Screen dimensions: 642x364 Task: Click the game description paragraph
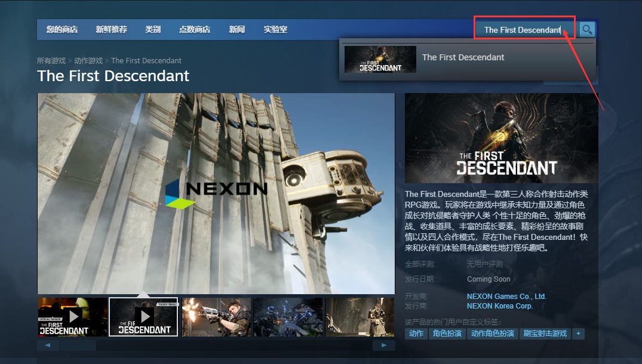point(496,220)
